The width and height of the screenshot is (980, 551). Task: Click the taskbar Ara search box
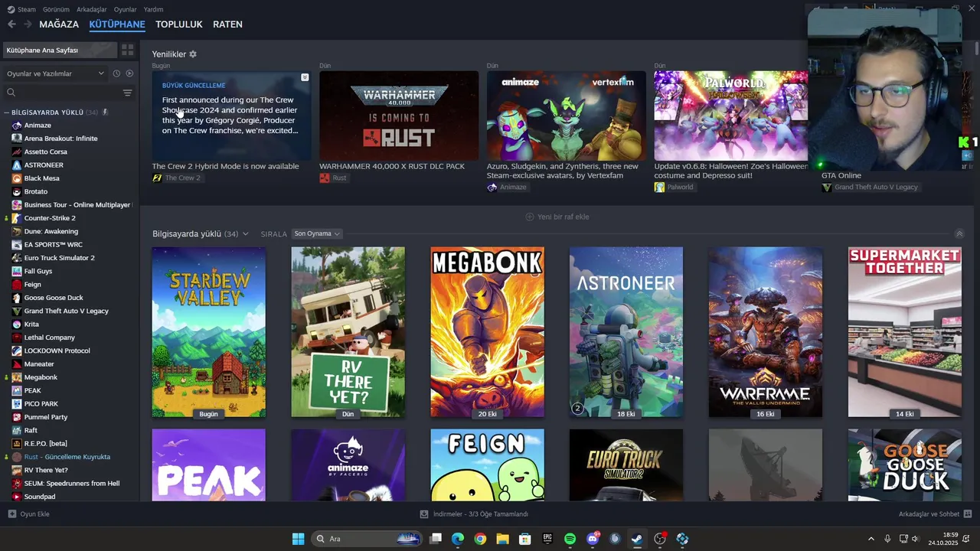click(367, 539)
